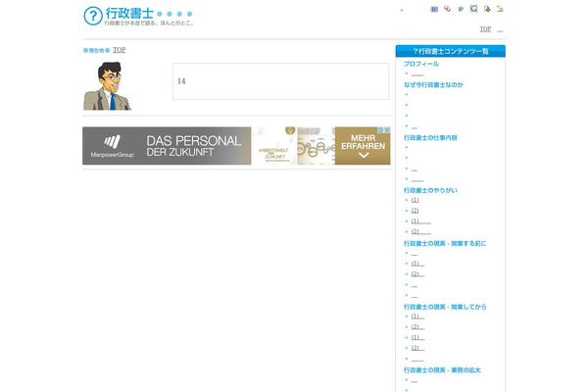The height and width of the screenshot is (392, 588).
Task: Click the 行政書士の現実・業務の拡大 sidebar heading
Action: (x=442, y=369)
